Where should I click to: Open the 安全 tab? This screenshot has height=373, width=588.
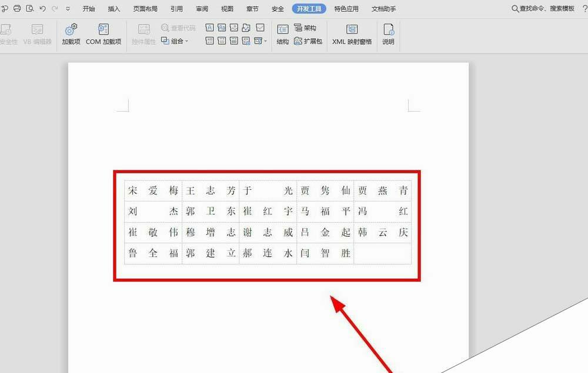pos(278,9)
